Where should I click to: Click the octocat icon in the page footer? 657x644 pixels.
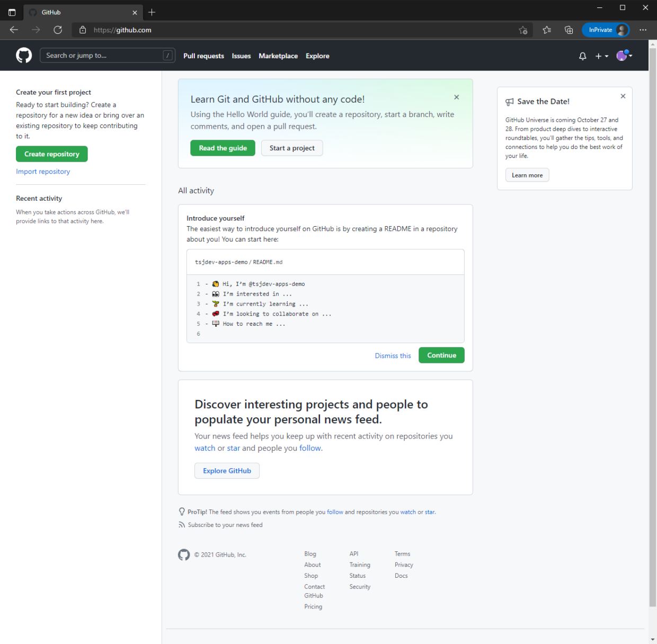click(x=184, y=554)
